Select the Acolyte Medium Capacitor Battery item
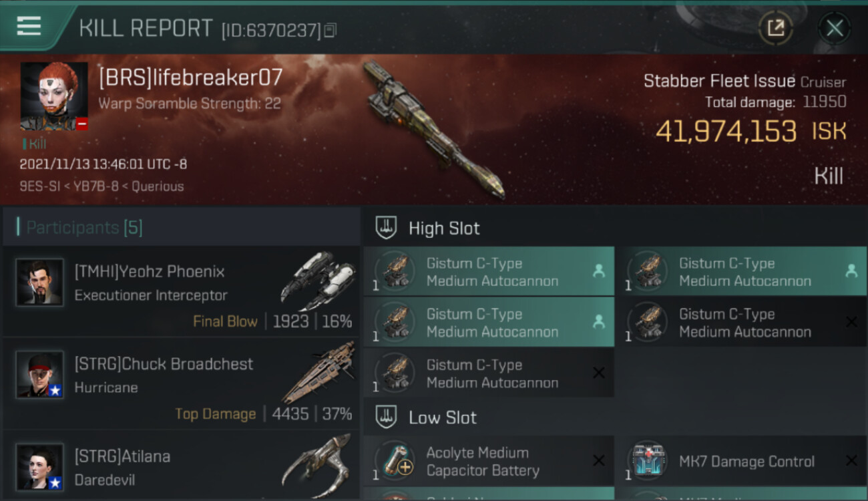Viewport: 868px width, 501px height. [x=489, y=461]
